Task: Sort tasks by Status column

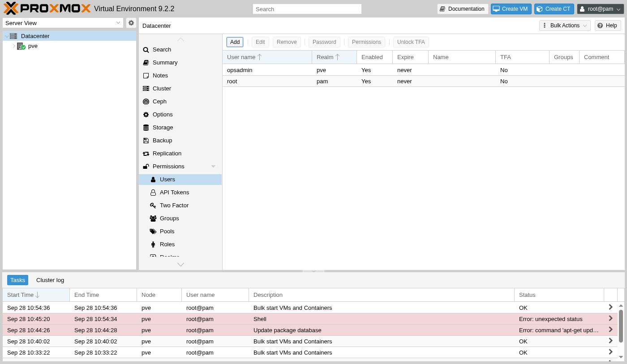Action: [559, 295]
